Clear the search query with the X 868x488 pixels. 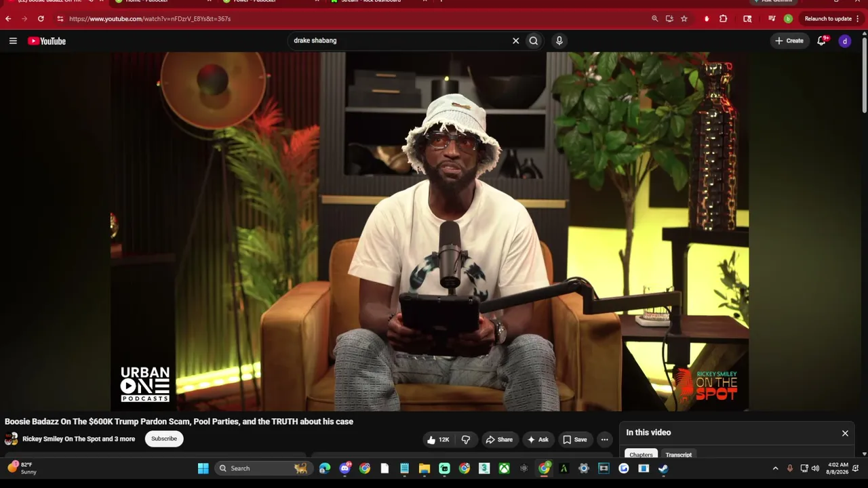515,41
